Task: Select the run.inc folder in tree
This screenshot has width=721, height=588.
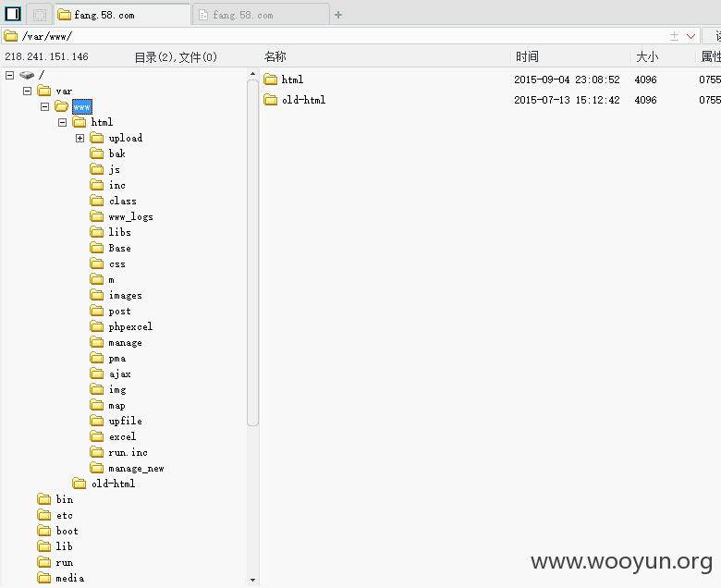Action: tap(128, 453)
